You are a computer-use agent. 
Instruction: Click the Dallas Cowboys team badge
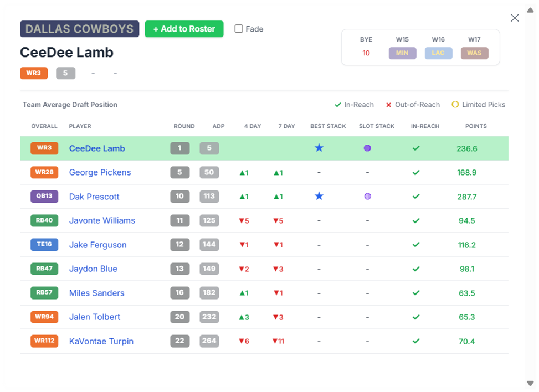click(x=79, y=29)
